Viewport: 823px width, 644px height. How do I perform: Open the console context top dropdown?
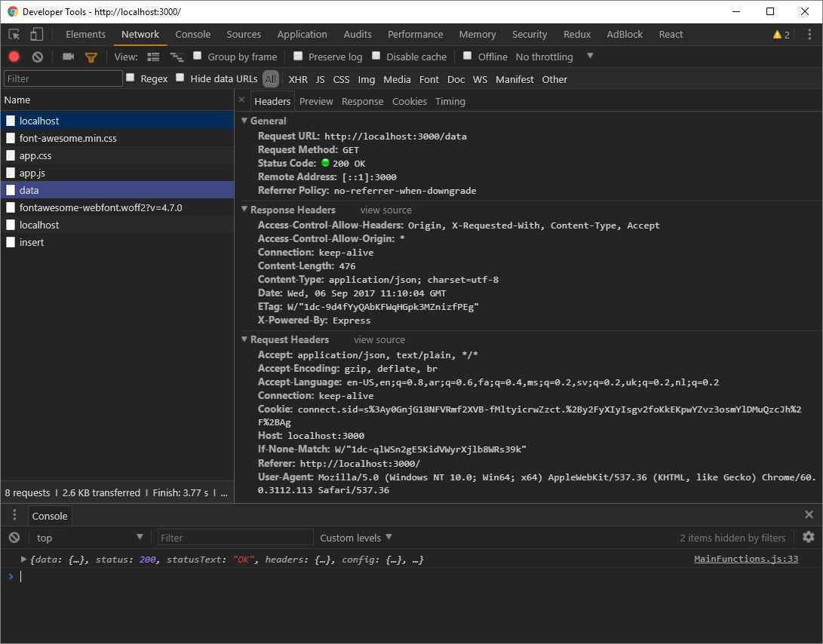point(89,538)
